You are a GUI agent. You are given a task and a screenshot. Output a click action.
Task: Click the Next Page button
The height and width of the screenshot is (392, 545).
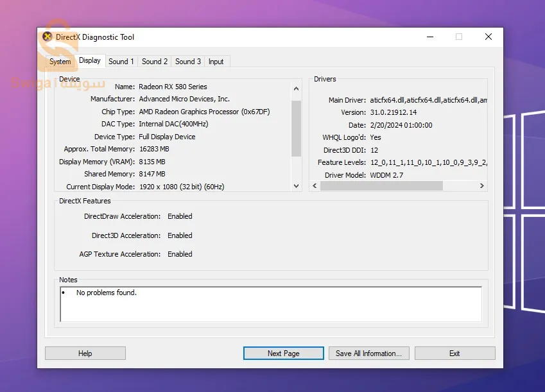283,354
